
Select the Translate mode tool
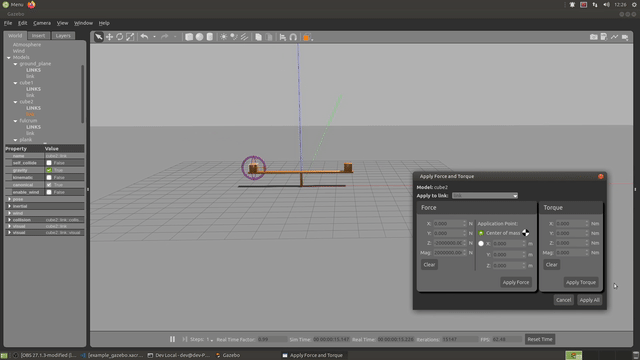(109, 37)
